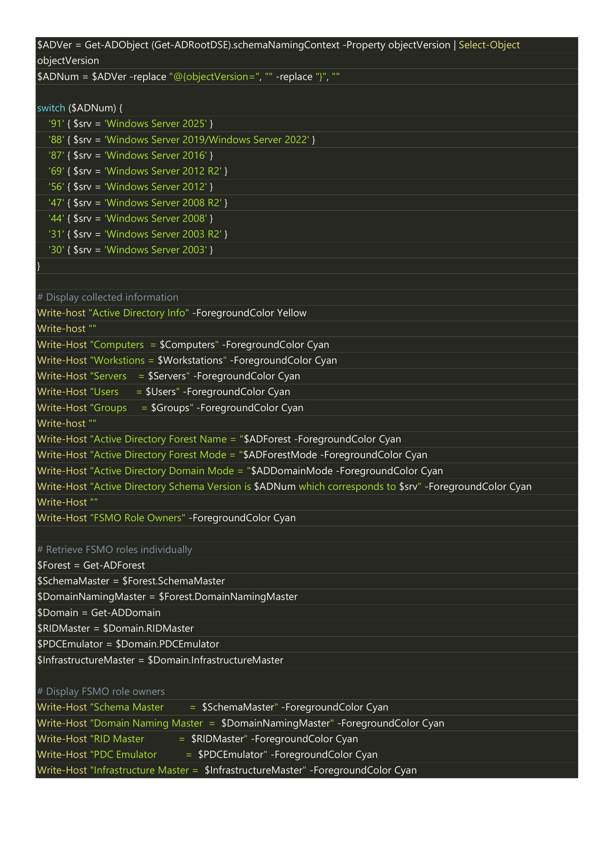The image size is (614, 868).
Task: Click the 'Domain Naming Master' Write-Host line
Action: [241, 723]
